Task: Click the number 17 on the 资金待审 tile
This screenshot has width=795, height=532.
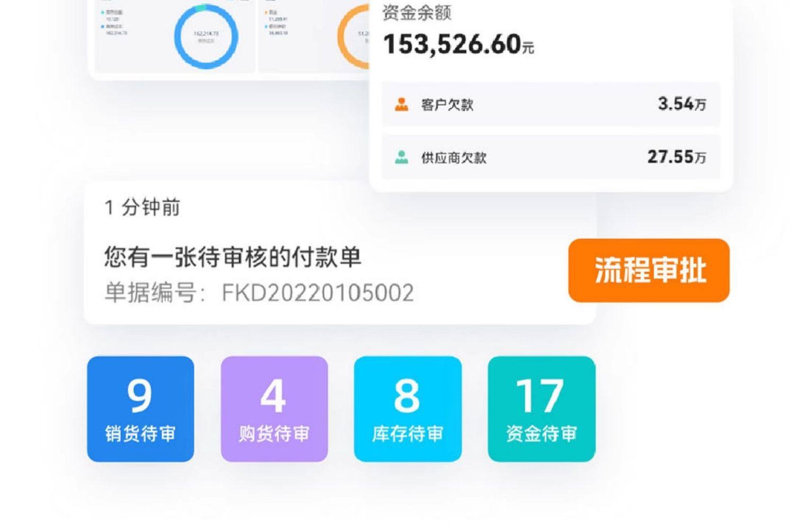Action: tap(540, 396)
